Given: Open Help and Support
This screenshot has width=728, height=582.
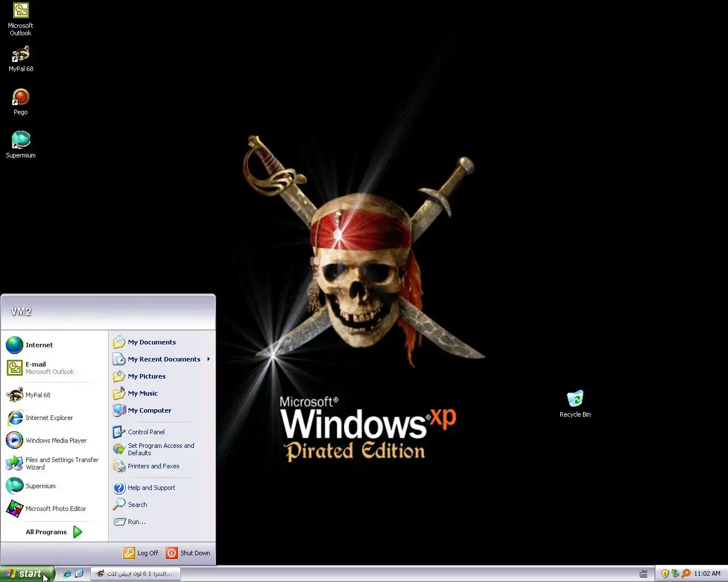Looking at the screenshot, I should click(x=162, y=488).
